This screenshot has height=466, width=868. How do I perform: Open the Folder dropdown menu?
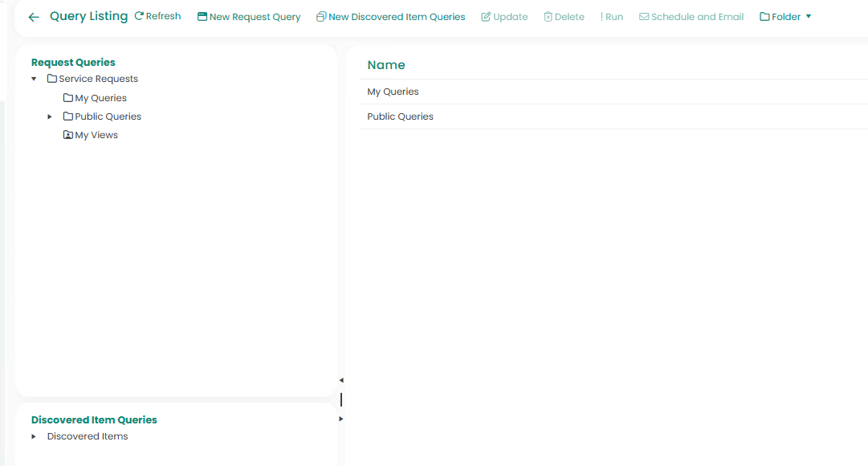click(785, 17)
